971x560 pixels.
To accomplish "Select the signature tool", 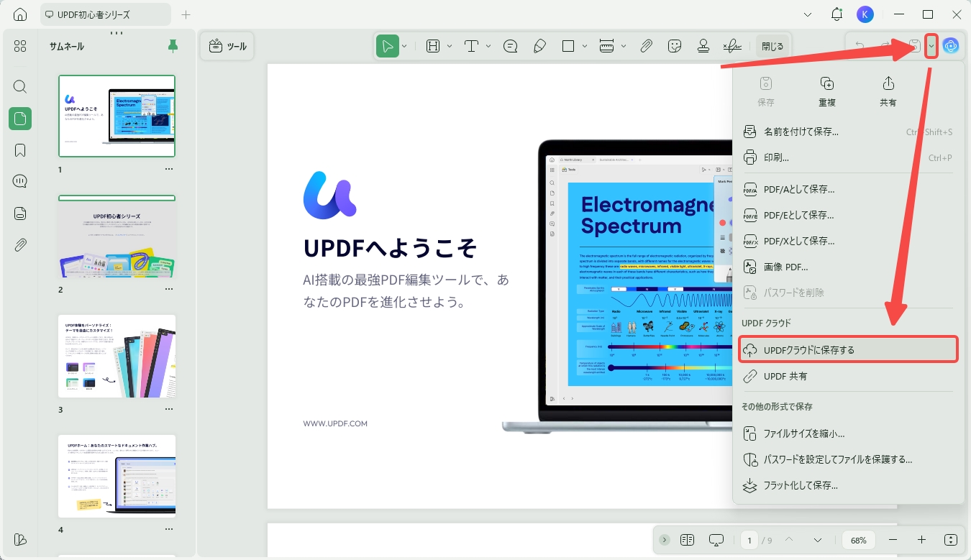I will (x=732, y=46).
